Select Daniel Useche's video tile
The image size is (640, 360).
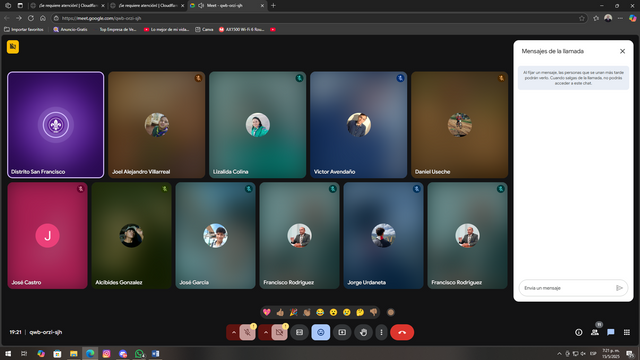tap(460, 125)
